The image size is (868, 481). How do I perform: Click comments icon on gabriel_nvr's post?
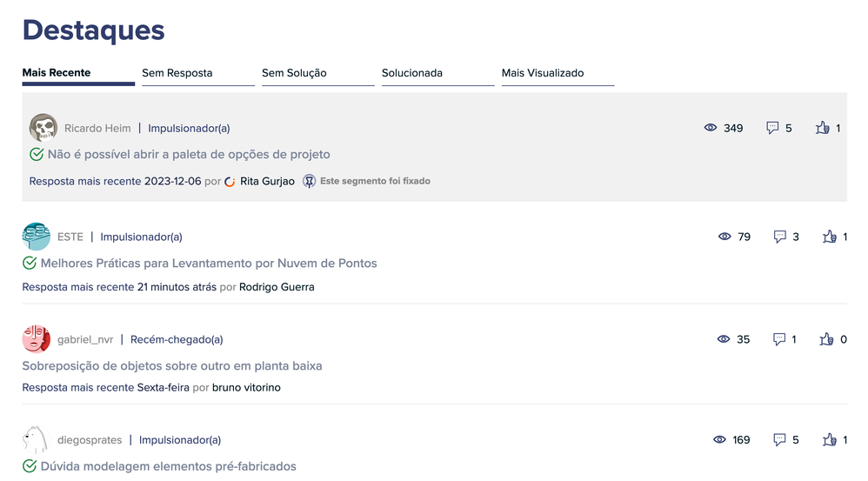(x=779, y=339)
